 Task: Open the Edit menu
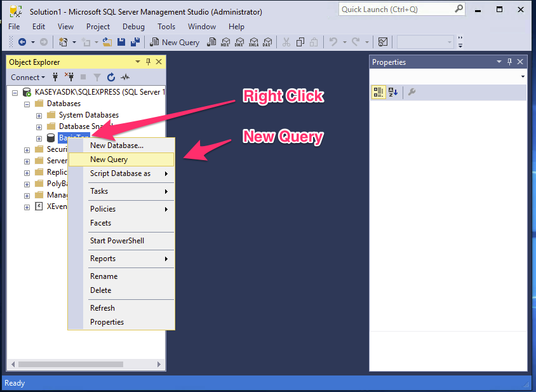pyautogui.click(x=39, y=27)
